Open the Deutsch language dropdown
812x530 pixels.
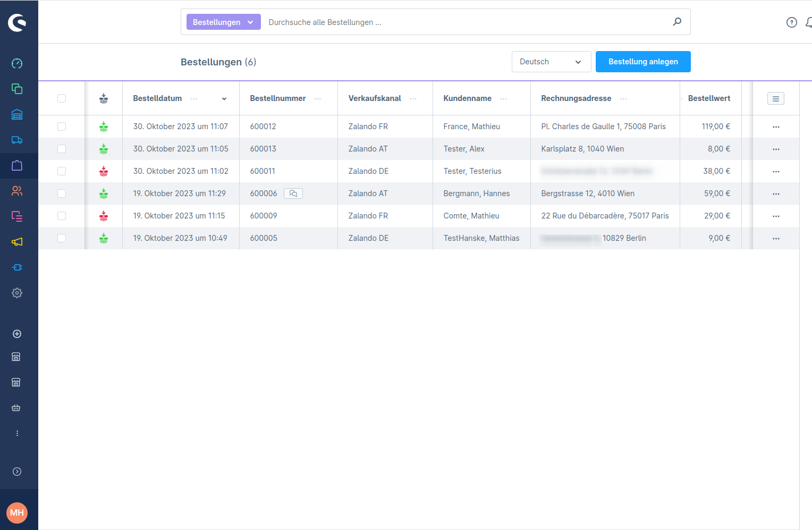pos(552,62)
